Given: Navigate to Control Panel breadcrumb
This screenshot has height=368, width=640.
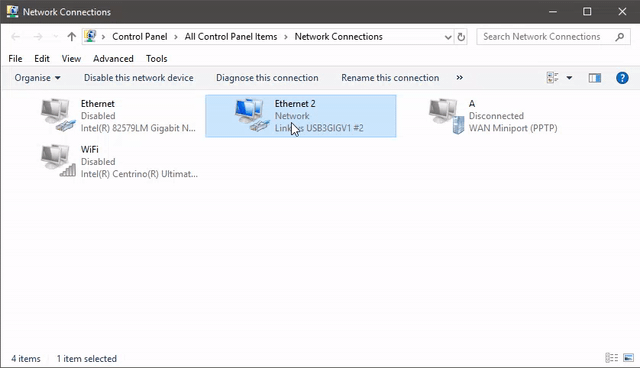Looking at the screenshot, I should point(140,37).
